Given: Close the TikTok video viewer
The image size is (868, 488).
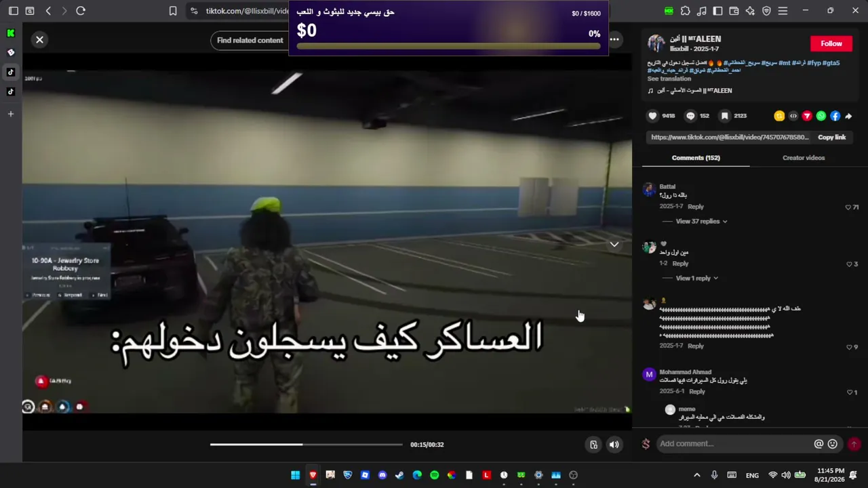Looking at the screenshot, I should 39,40.
